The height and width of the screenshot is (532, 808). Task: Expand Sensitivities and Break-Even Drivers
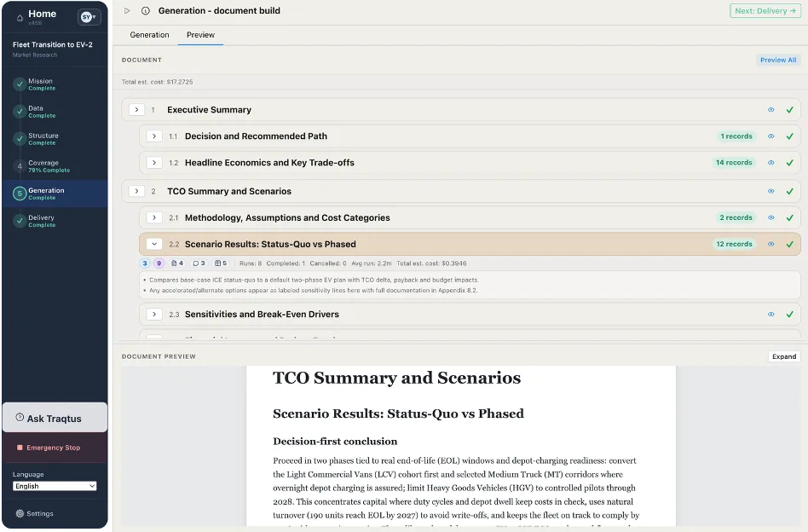[154, 314]
